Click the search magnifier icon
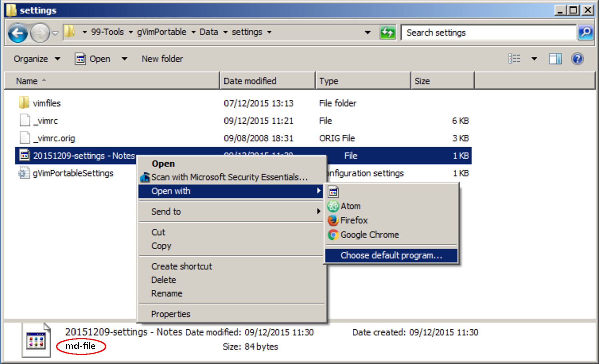This screenshot has width=599, height=364. pyautogui.click(x=585, y=33)
